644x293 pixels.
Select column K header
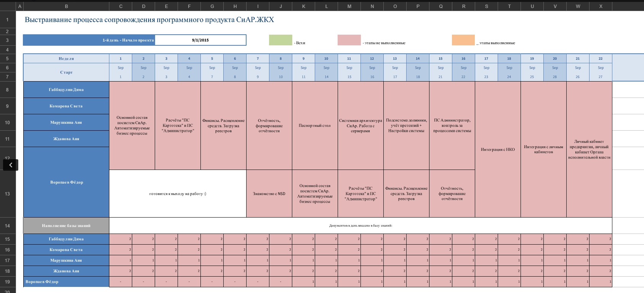[x=304, y=6]
